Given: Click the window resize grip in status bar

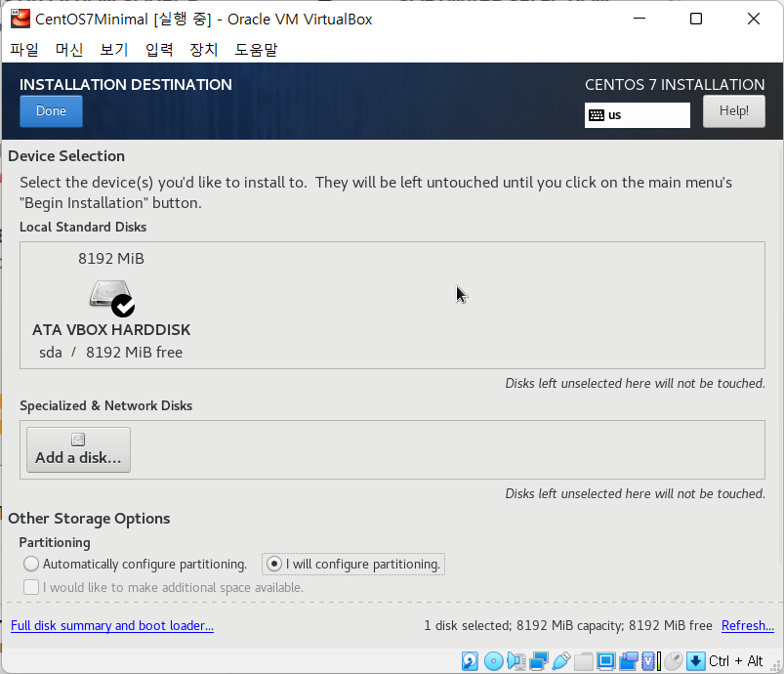Looking at the screenshot, I should tap(776, 666).
